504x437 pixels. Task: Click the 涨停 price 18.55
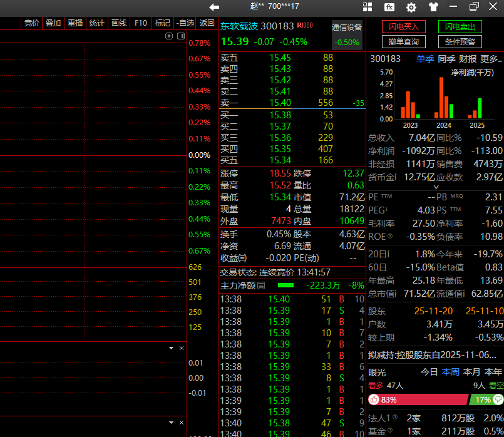pyautogui.click(x=280, y=173)
